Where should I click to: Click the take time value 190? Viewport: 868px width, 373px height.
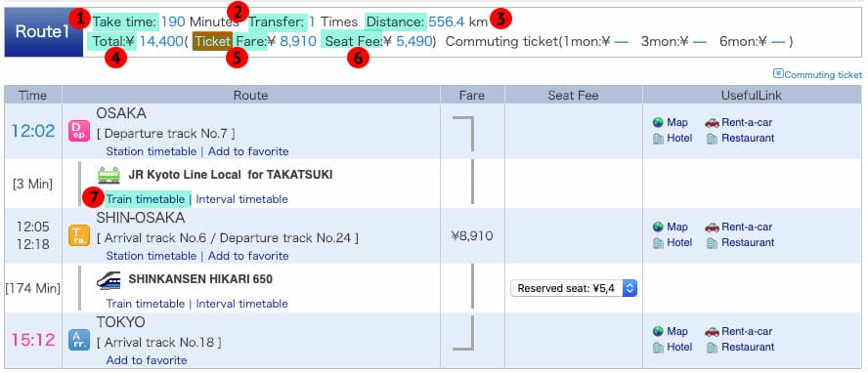[173, 22]
